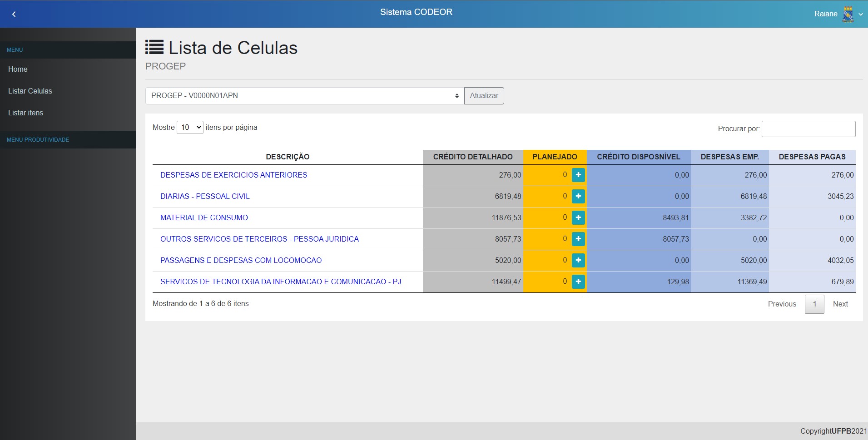Click plus icon for PASSAGENS E DESPESAS COM LOCOMOCAO
Viewport: 868px width, 440px height.
coord(578,260)
